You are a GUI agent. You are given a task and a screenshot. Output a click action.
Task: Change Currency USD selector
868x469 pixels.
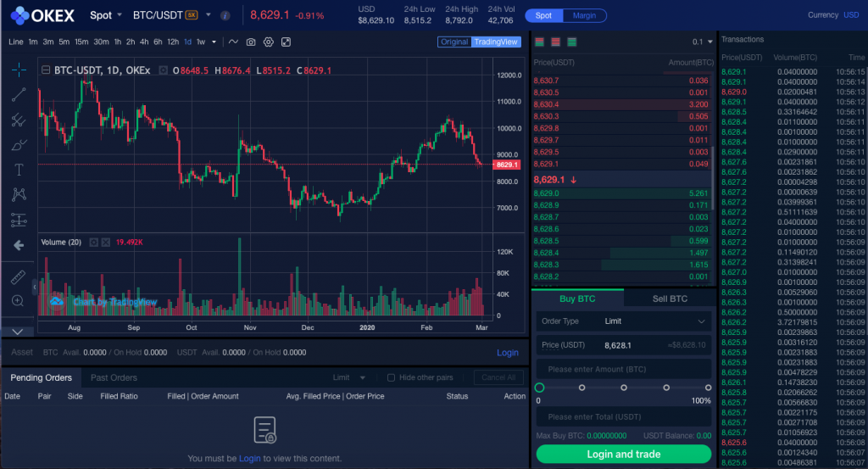[851, 15]
